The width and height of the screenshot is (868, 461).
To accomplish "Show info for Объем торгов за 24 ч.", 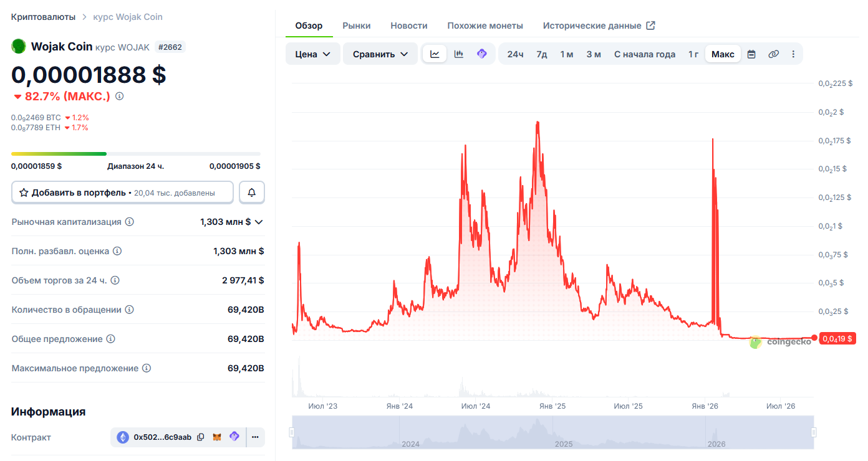I will pos(115,280).
